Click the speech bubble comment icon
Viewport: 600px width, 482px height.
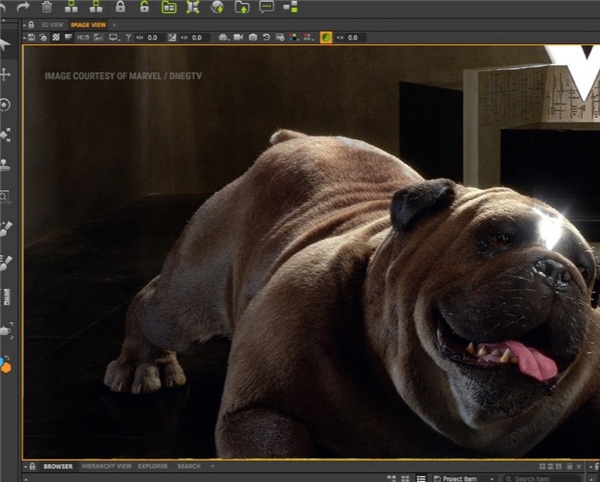click(x=266, y=7)
